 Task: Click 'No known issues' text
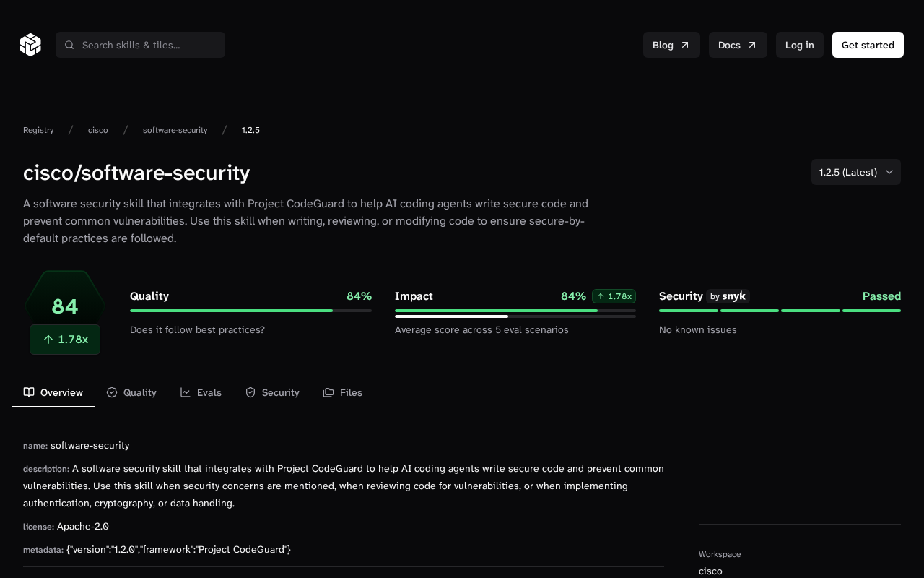pyautogui.click(x=698, y=329)
